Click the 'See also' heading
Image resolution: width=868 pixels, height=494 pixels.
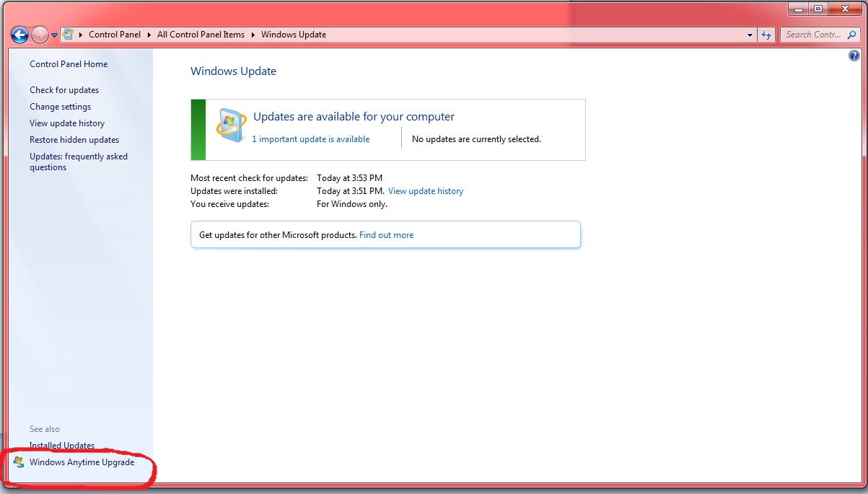(x=45, y=429)
